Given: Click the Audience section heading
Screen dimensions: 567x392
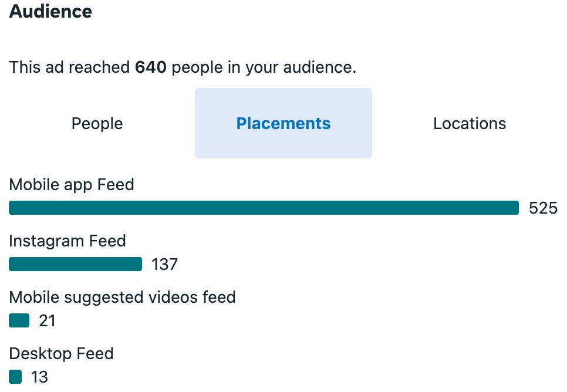Looking at the screenshot, I should pos(50,12).
